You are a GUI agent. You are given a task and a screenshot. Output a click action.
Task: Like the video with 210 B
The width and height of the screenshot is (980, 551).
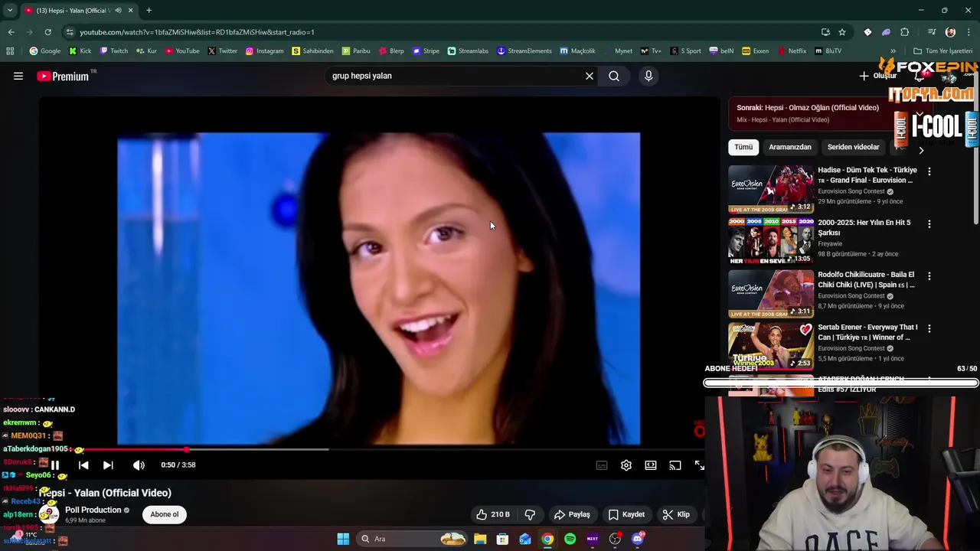493,514
